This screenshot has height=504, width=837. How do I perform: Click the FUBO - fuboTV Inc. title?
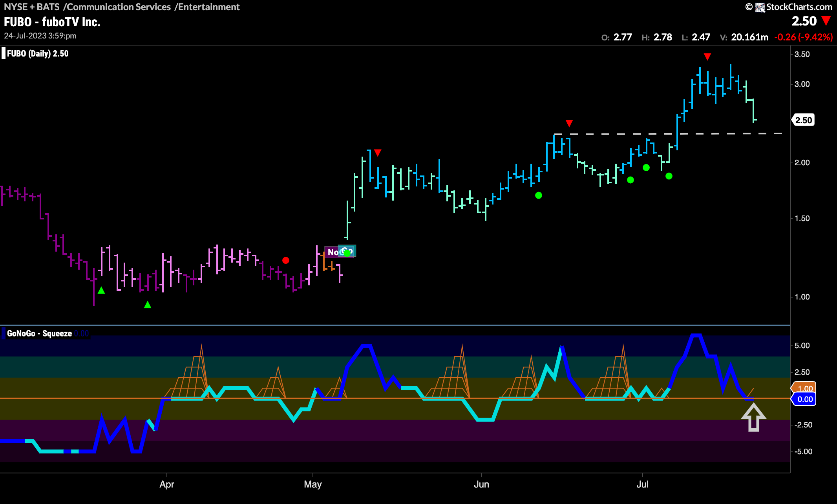[52, 22]
